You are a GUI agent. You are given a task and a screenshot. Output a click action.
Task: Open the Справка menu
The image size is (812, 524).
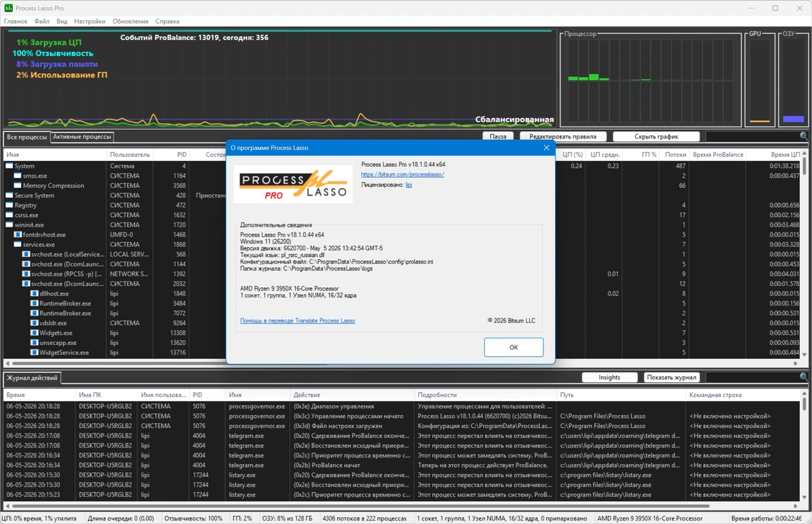pos(167,22)
